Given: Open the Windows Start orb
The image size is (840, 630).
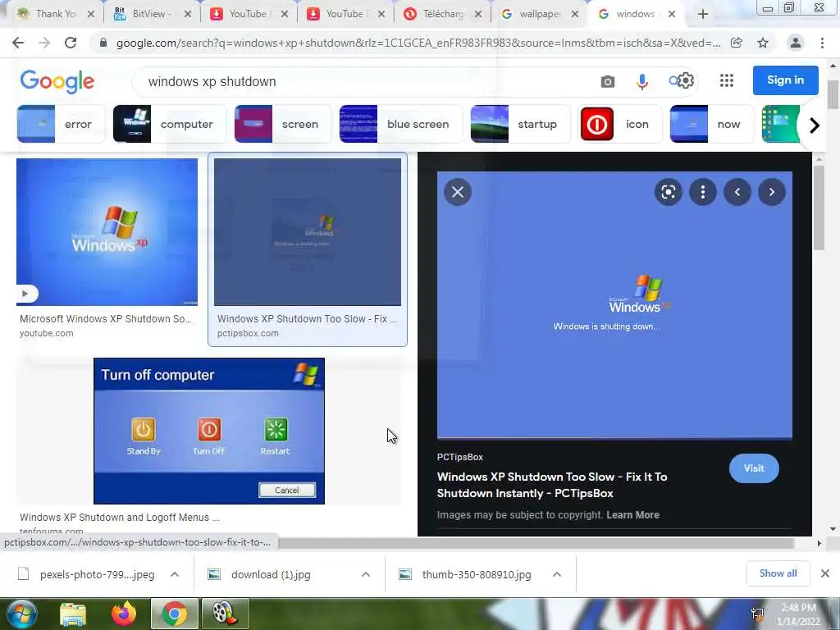Looking at the screenshot, I should [x=21, y=614].
